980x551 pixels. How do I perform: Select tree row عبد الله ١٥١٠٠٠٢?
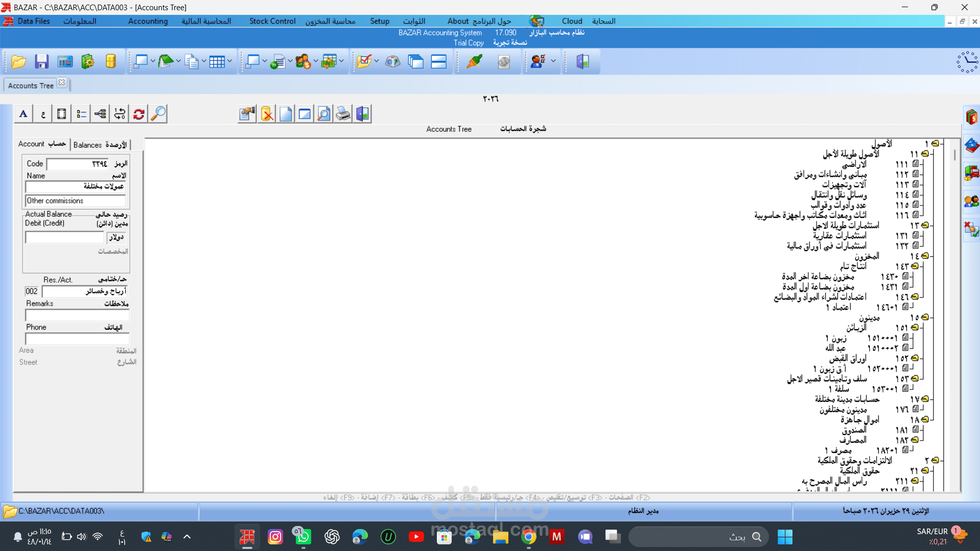pyautogui.click(x=866, y=348)
